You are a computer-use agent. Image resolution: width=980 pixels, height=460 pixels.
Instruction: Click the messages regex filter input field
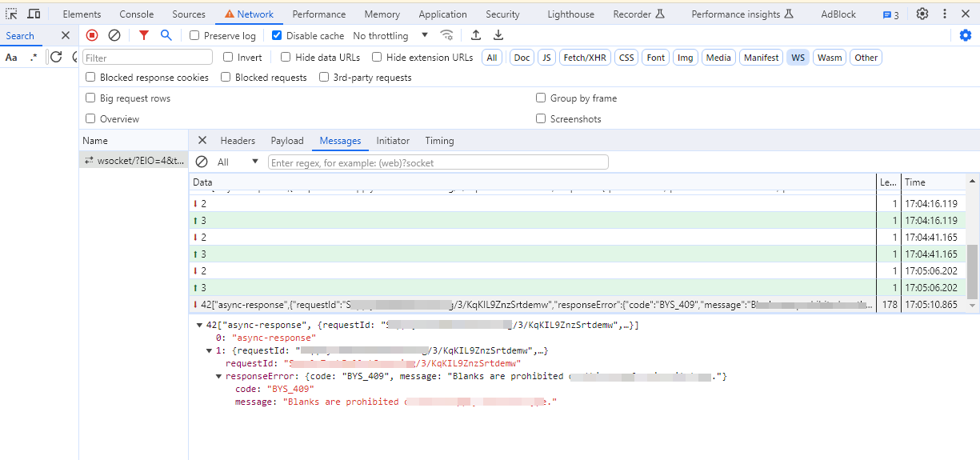point(438,162)
